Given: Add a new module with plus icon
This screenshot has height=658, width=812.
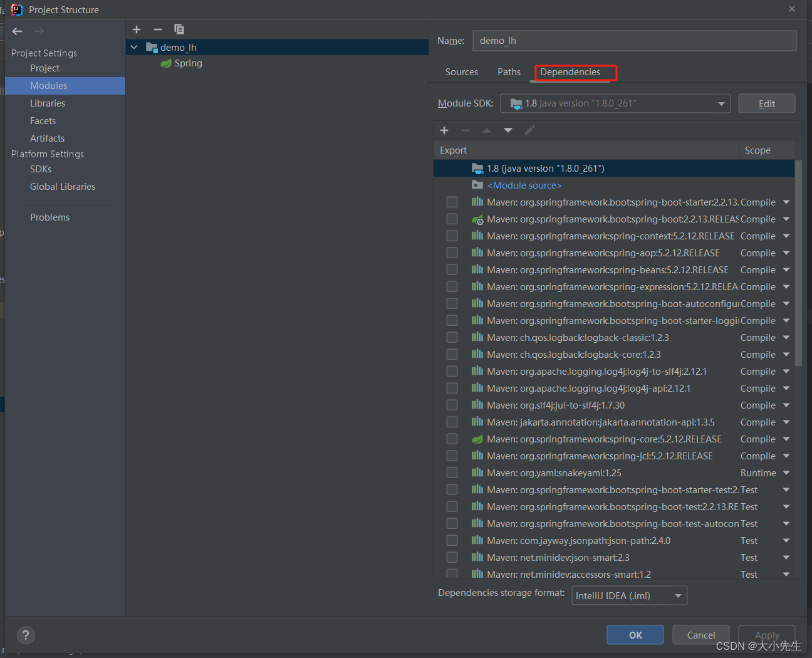Looking at the screenshot, I should pos(137,29).
